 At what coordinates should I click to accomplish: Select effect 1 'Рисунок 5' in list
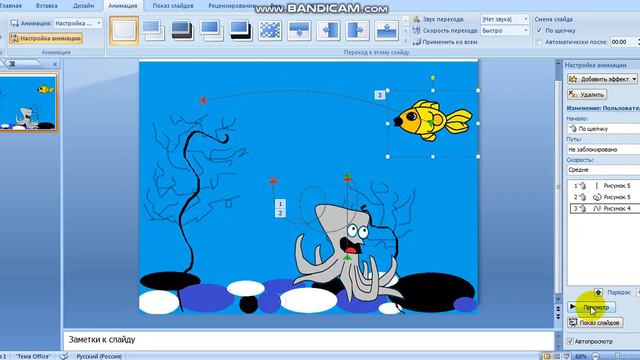coord(604,186)
